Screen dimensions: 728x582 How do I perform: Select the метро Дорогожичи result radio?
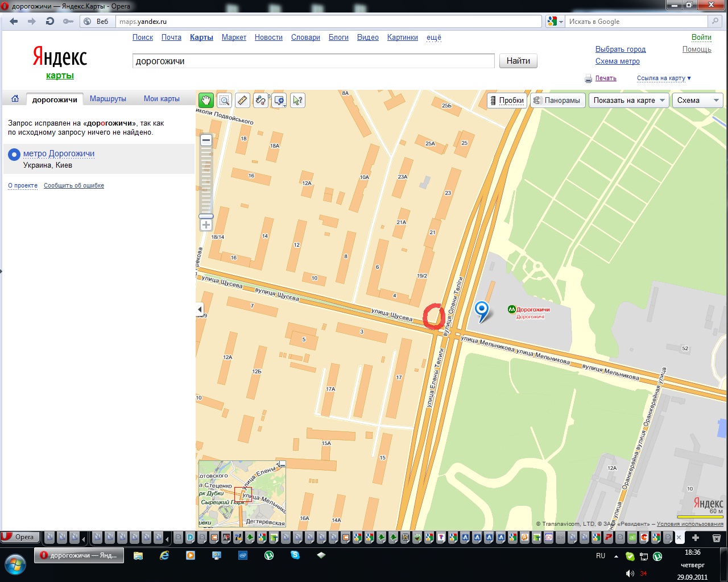(x=14, y=155)
